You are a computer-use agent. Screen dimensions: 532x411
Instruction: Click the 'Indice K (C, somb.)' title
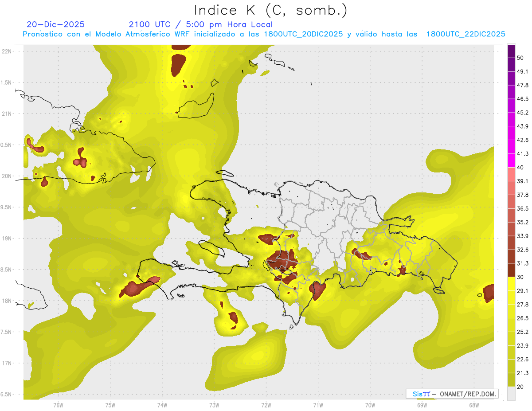coord(270,11)
